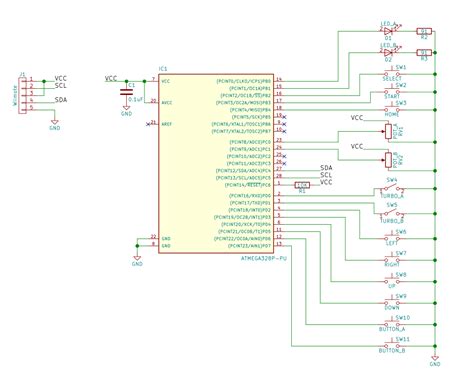Click the AVCC pin label inside IC1
Image resolution: width=474 pixels, height=385 pixels.
(167, 103)
